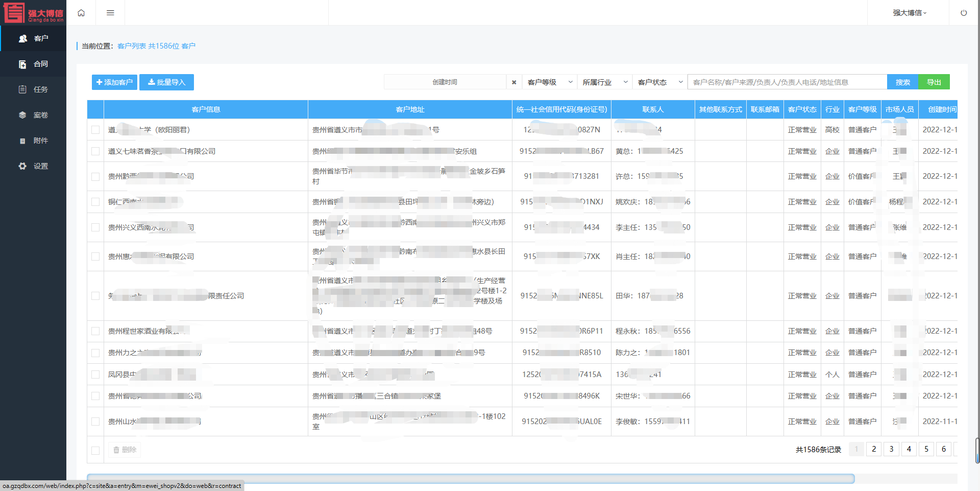Click the customer name search input field
Screen dimensions: 980x491
(x=787, y=82)
